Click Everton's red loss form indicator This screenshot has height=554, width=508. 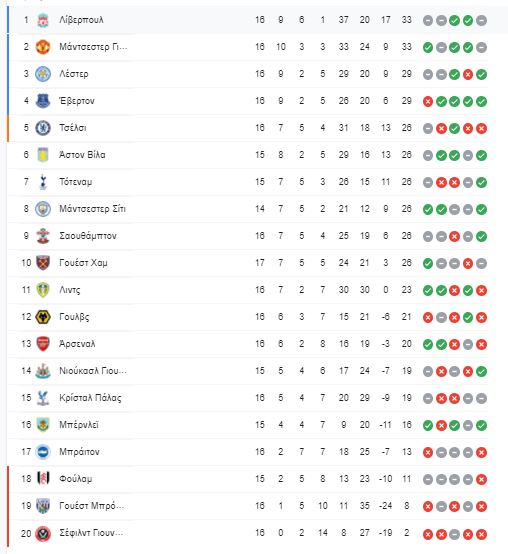(x=427, y=102)
